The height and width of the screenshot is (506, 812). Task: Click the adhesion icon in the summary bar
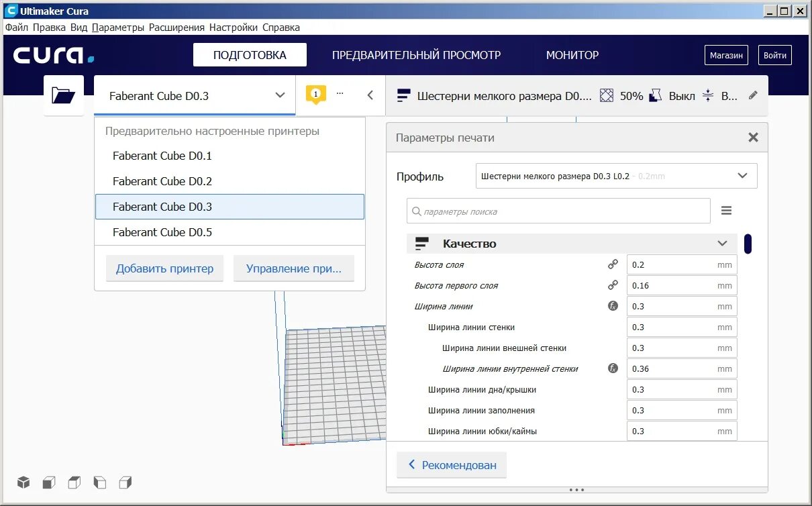pos(708,95)
